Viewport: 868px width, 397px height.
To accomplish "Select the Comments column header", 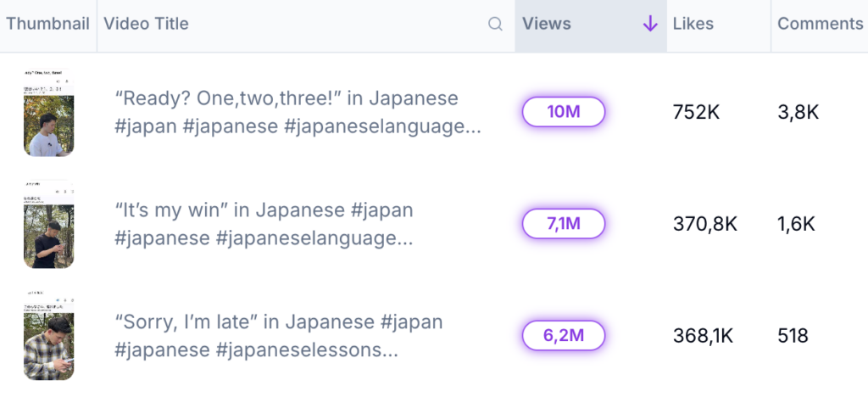I will (x=820, y=25).
